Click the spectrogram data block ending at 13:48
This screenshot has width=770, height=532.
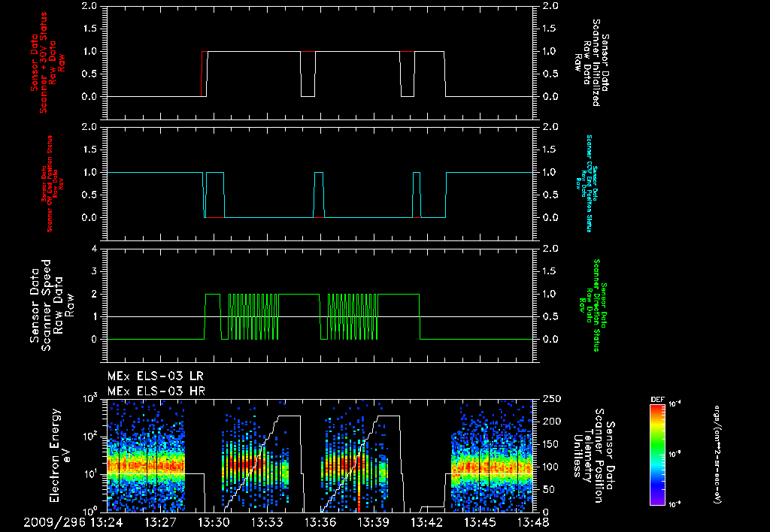pyautogui.click(x=492, y=456)
